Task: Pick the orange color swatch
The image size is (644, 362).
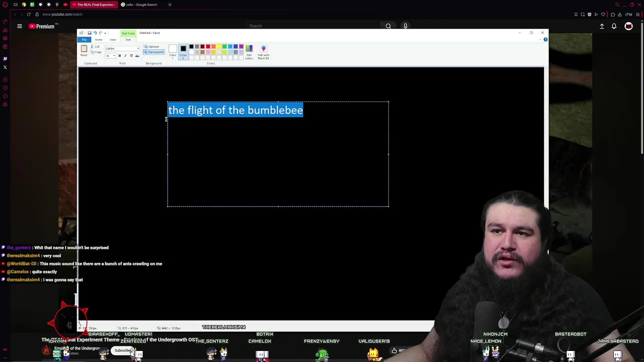Action: 213,46
